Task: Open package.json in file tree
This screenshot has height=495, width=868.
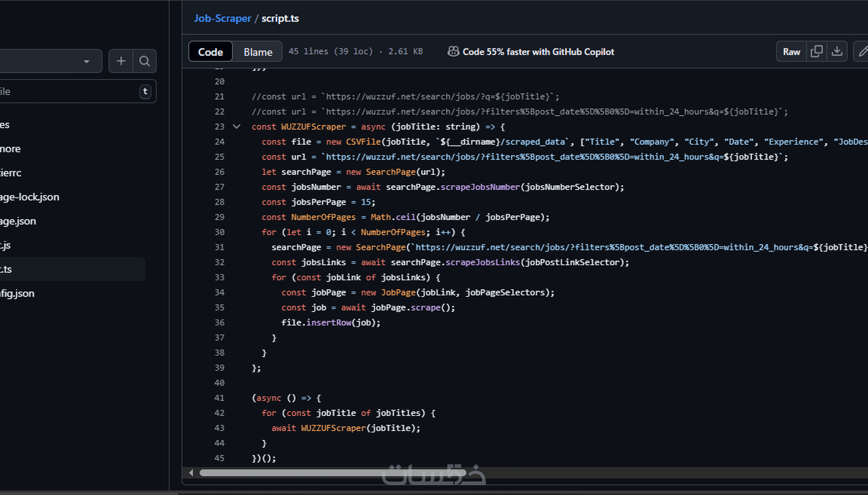Action: pos(18,221)
